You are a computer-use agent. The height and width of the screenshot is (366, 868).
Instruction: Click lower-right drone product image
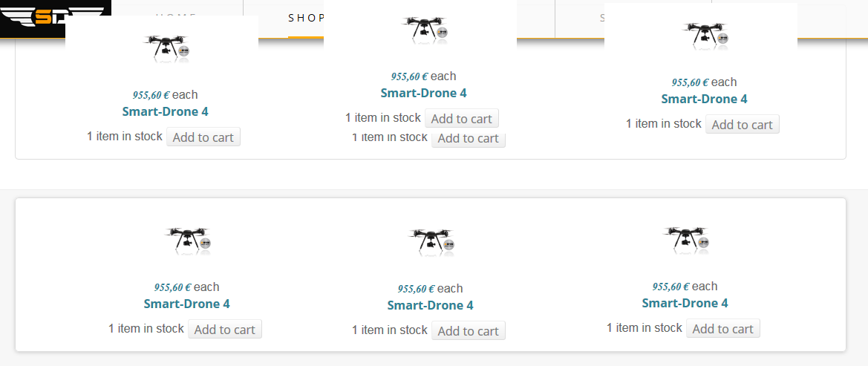tap(686, 239)
